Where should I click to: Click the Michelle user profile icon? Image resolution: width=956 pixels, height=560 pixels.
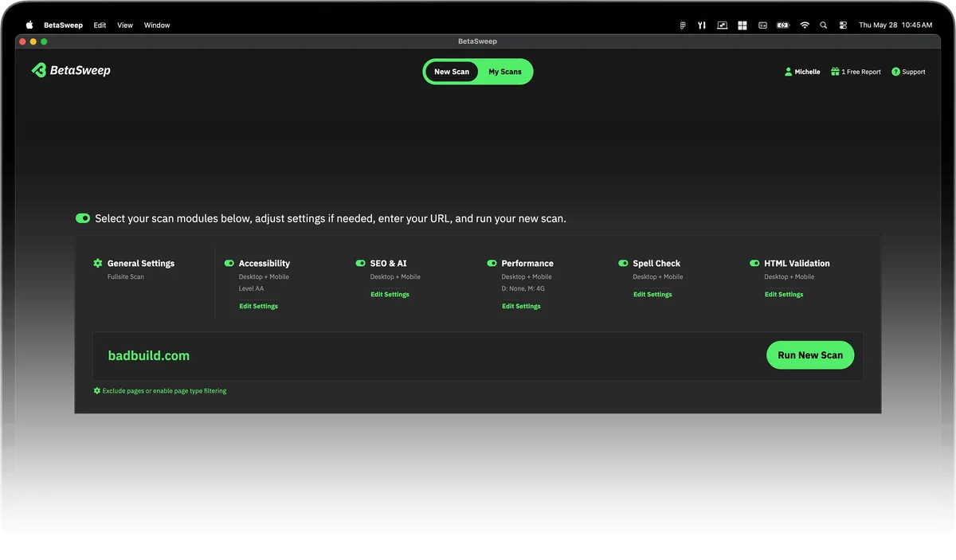tap(788, 72)
